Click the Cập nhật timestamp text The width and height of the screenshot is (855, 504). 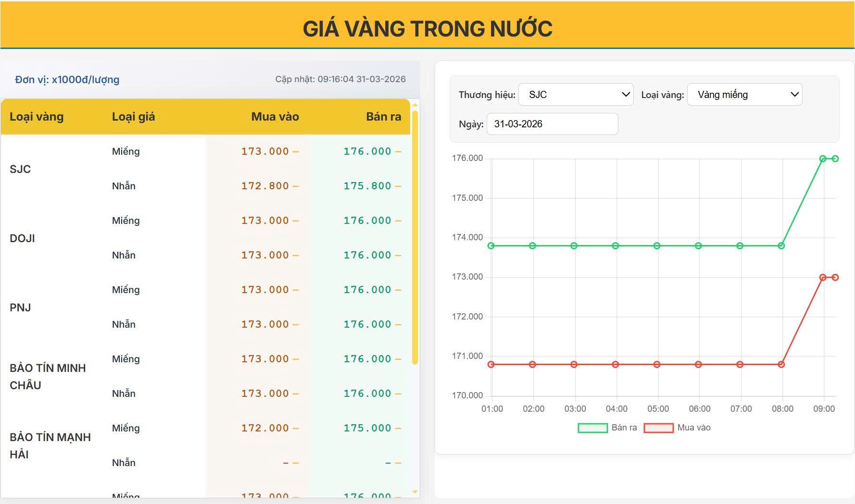(x=340, y=79)
